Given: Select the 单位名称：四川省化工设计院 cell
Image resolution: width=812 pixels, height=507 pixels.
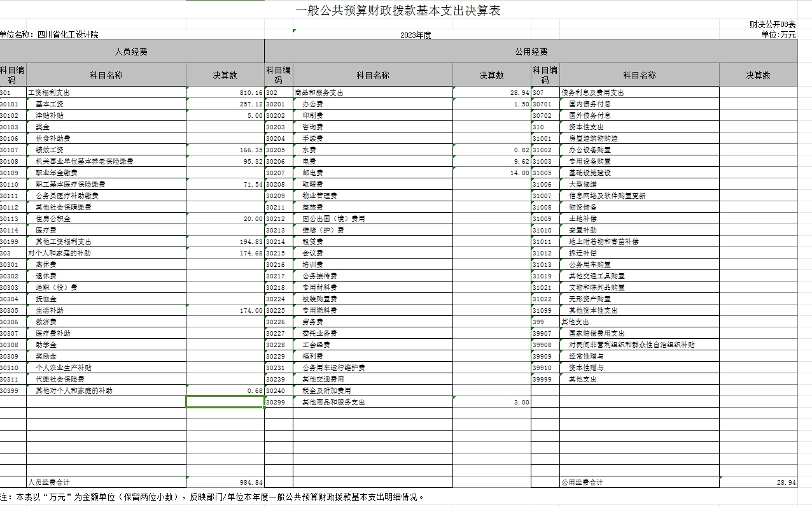Looking at the screenshot, I should pyautogui.click(x=49, y=34).
